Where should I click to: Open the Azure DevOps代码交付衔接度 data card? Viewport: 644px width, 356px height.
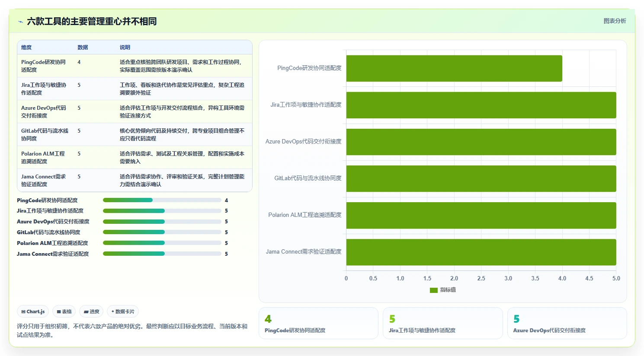tap(567, 323)
